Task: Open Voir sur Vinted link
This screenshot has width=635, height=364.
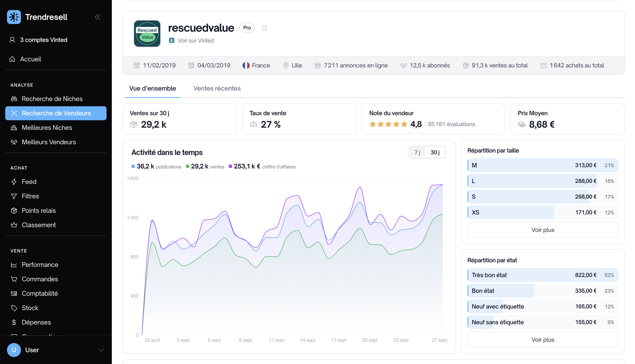Action: point(191,41)
